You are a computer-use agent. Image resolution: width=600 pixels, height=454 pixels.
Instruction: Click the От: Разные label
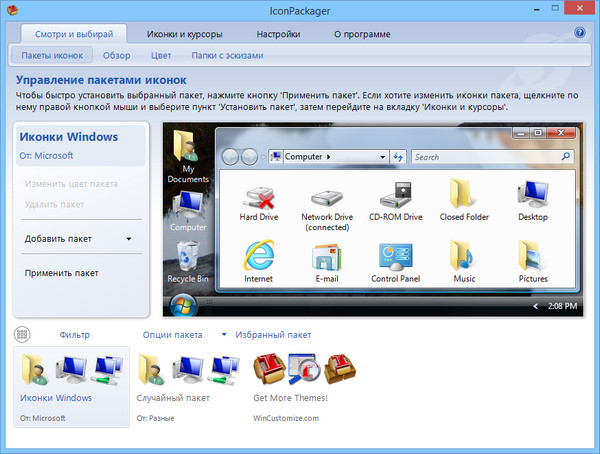tap(155, 418)
